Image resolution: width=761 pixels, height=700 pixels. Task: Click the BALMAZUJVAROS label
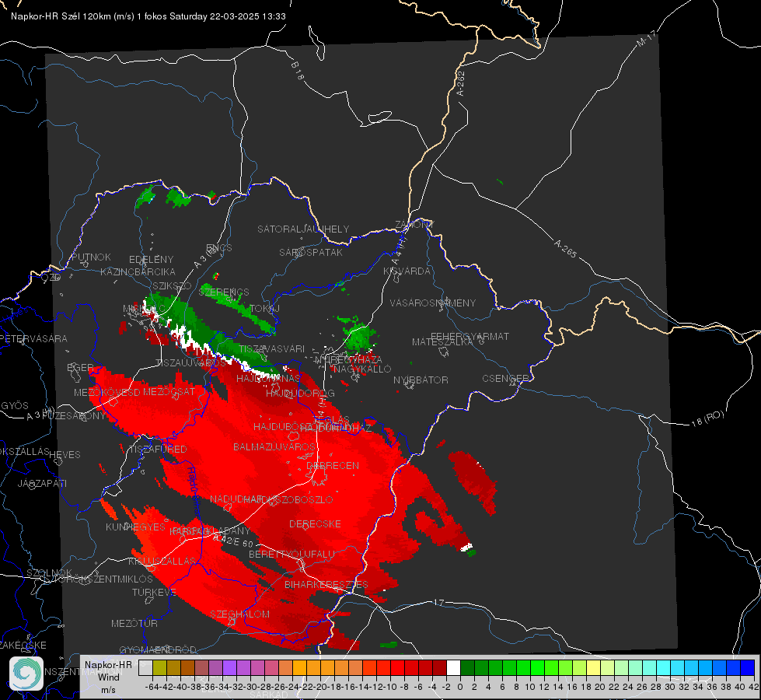(274, 447)
